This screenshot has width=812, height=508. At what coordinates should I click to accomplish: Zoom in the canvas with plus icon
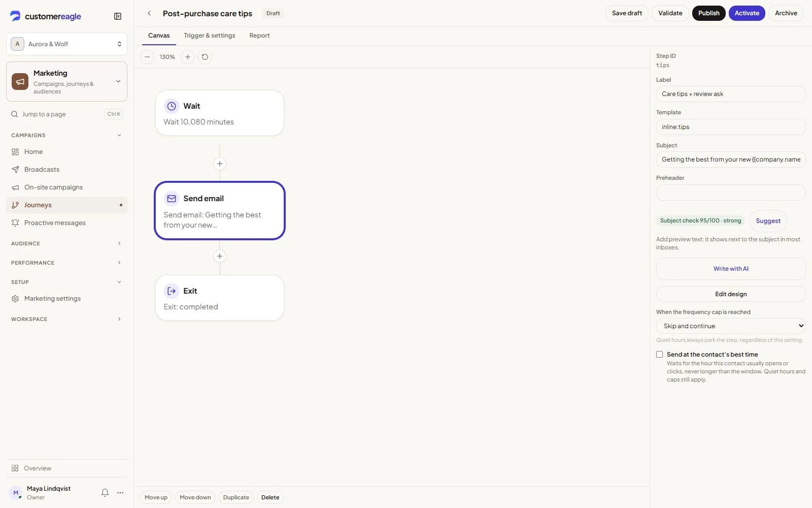(x=188, y=57)
